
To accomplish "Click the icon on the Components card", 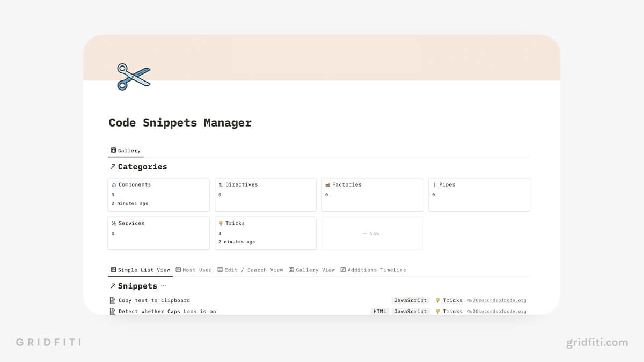I will [x=113, y=184].
